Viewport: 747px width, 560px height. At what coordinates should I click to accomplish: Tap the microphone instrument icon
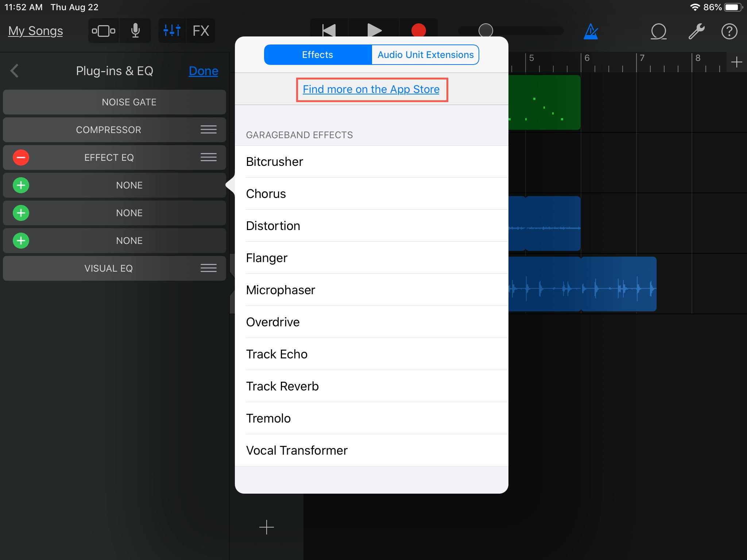point(135,31)
